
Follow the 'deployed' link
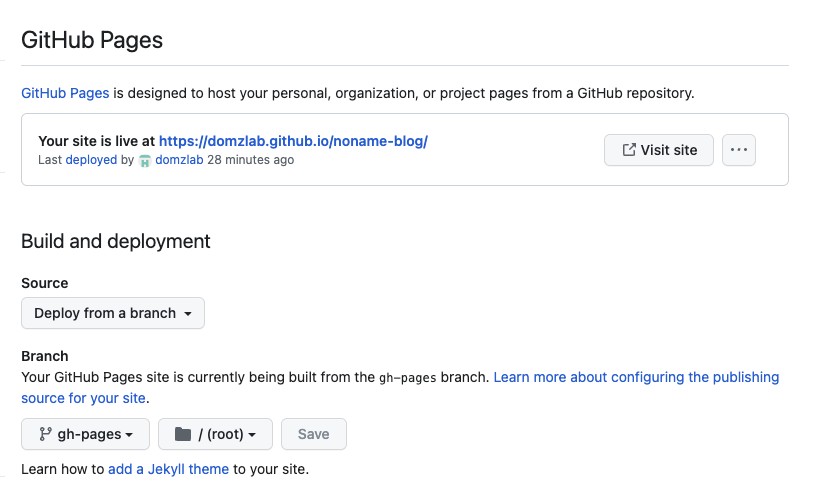[91, 160]
